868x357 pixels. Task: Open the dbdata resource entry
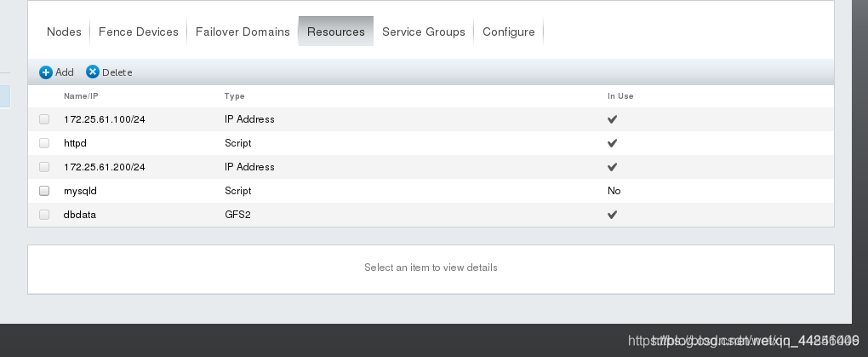[80, 215]
